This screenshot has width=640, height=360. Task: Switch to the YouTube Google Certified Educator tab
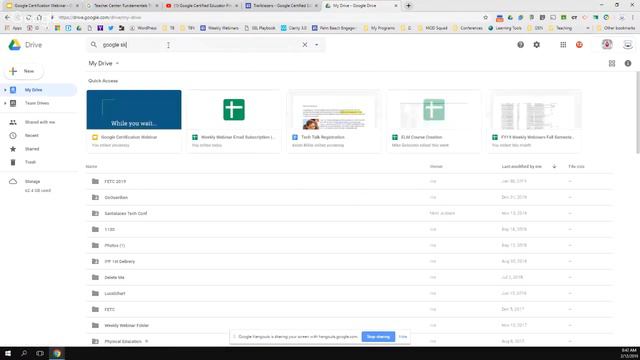pos(202,6)
